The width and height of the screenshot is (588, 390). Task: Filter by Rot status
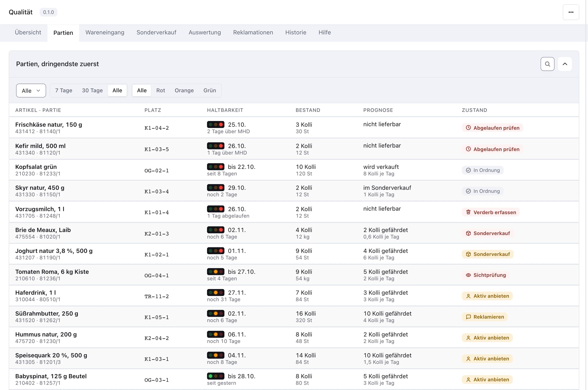160,90
